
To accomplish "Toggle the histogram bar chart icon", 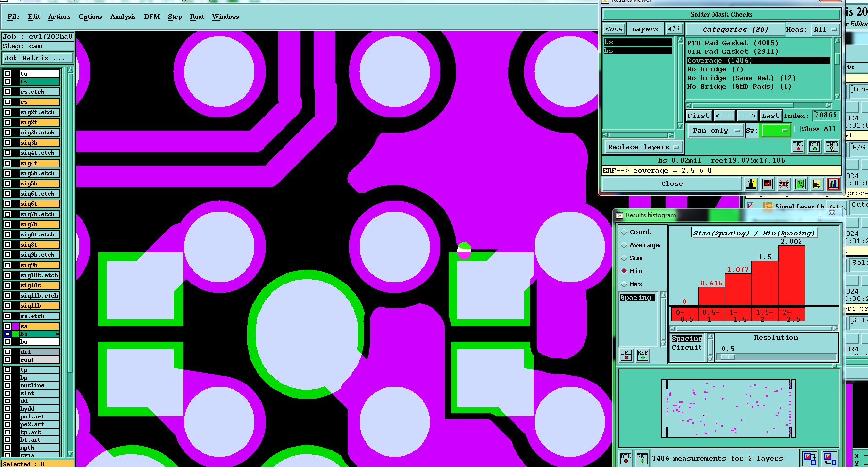I will (x=834, y=184).
